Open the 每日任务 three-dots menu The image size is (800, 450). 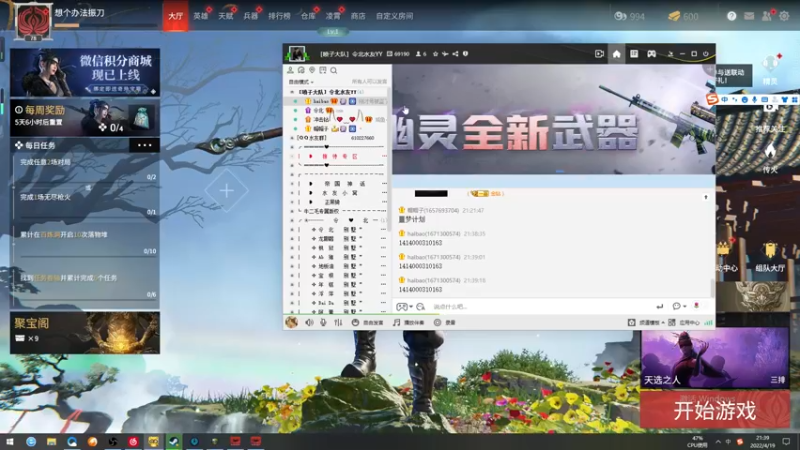[144, 145]
